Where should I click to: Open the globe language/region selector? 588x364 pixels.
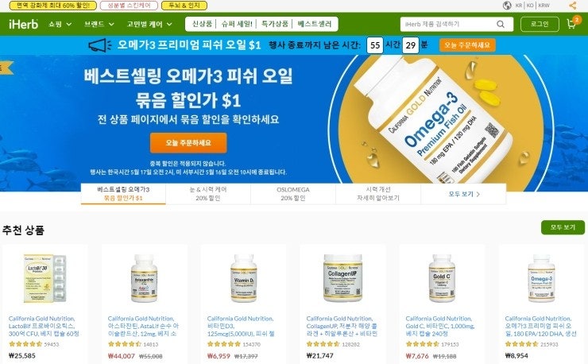507,6
